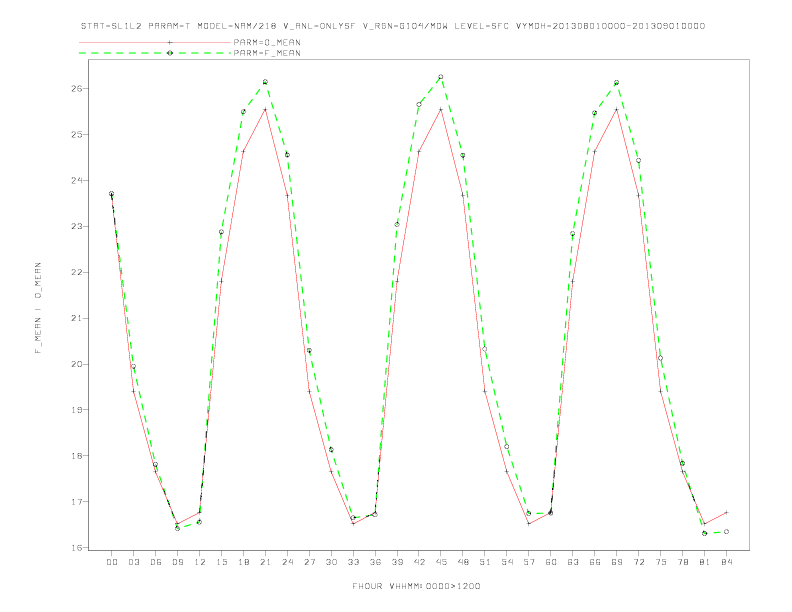Screen dimensions: 792x612
Task: Select y-axis tick label 18
Action: pos(76,455)
